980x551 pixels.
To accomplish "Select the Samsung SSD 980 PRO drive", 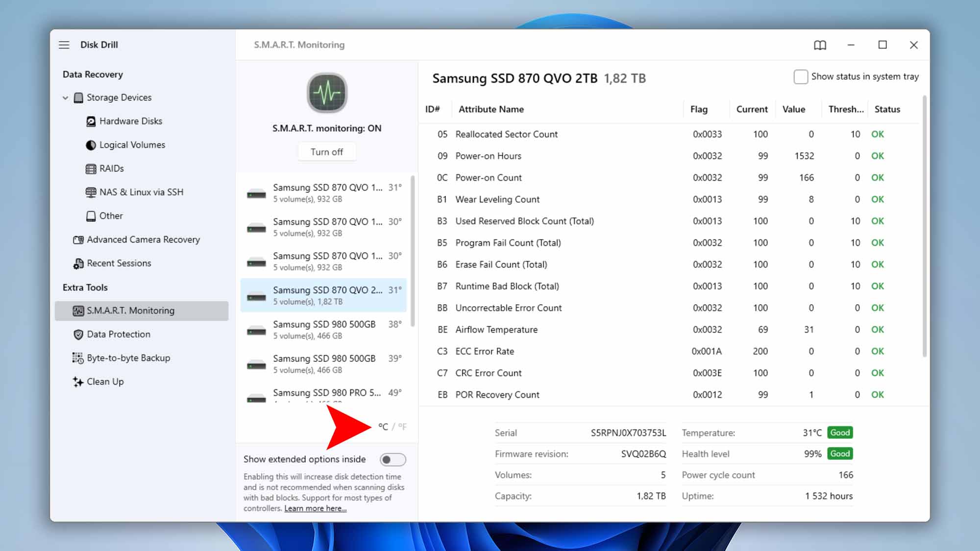I will point(327,392).
